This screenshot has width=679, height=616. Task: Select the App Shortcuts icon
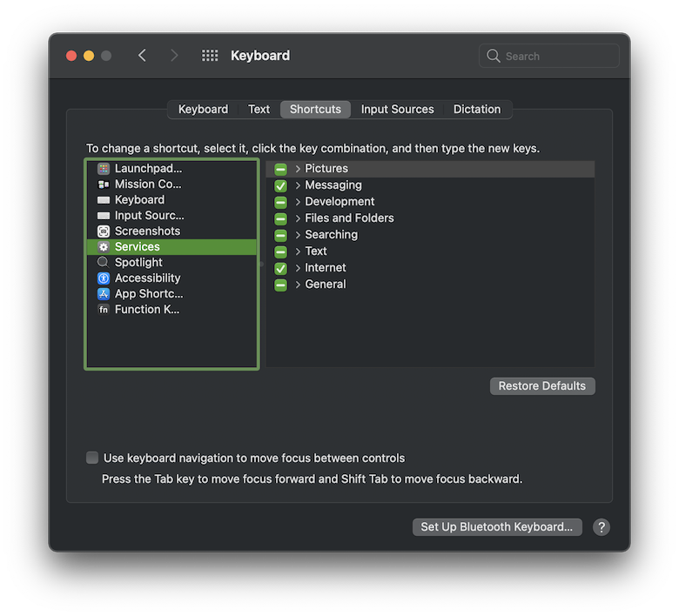(104, 294)
